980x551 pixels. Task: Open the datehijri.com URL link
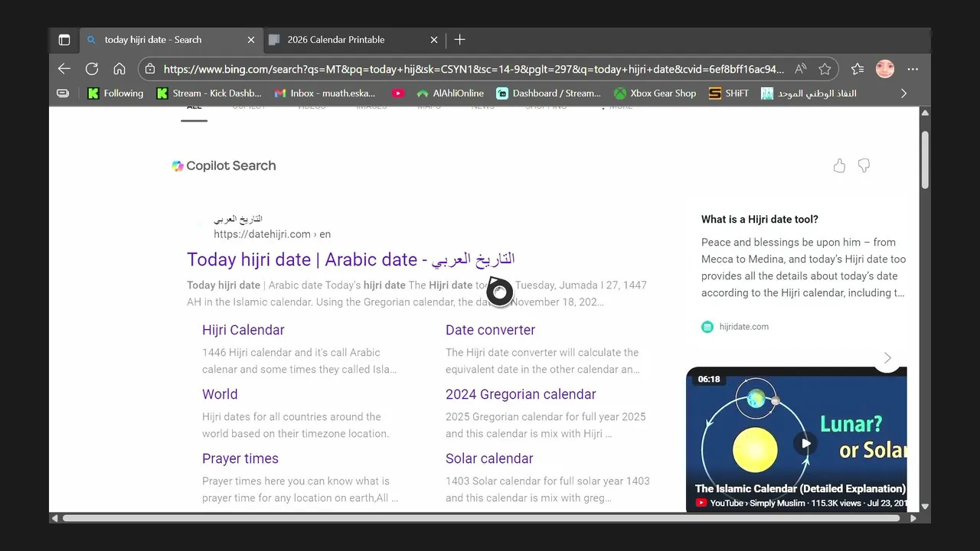click(272, 234)
